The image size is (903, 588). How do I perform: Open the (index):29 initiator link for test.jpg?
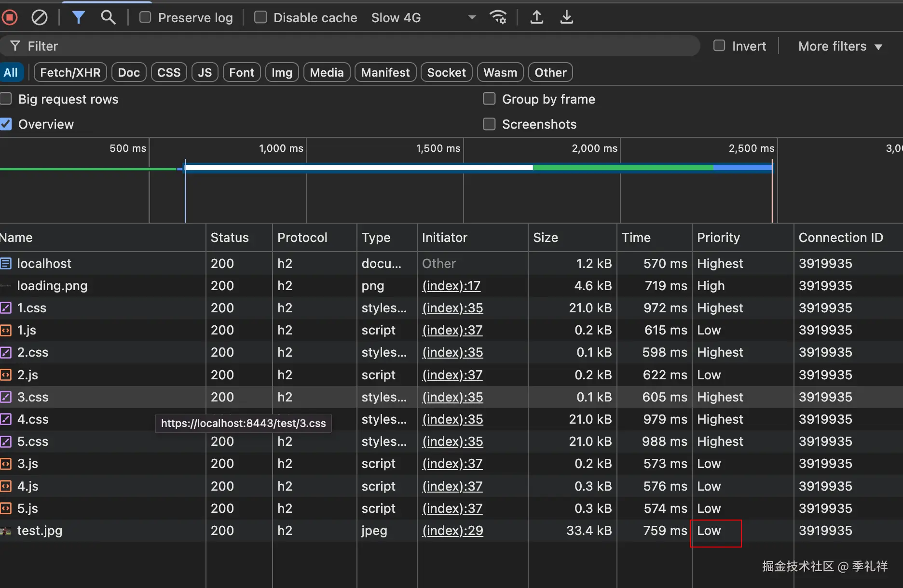(452, 531)
